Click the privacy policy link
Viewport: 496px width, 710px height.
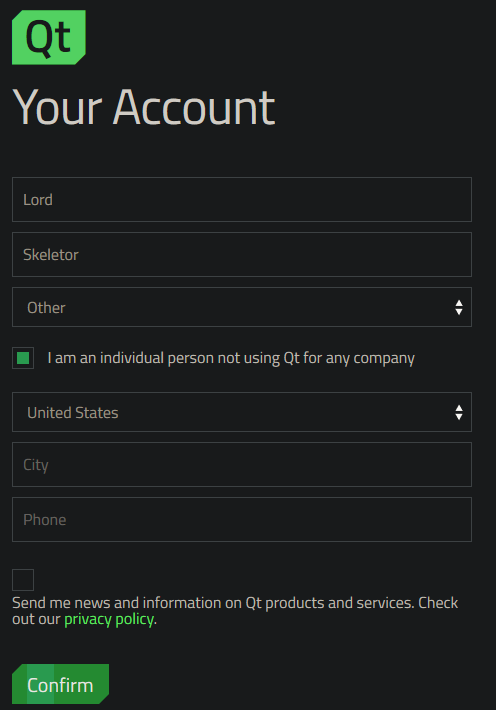pos(109,619)
